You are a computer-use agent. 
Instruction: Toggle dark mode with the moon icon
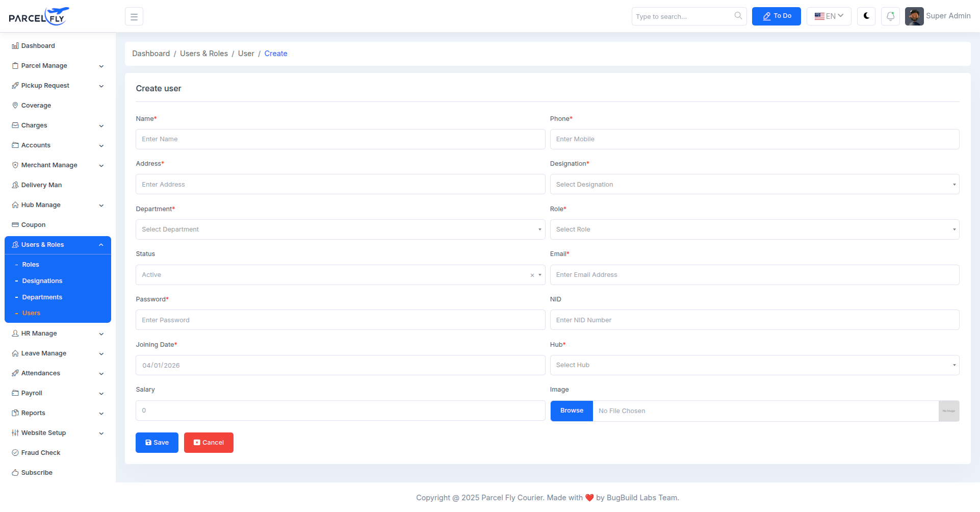[866, 16]
